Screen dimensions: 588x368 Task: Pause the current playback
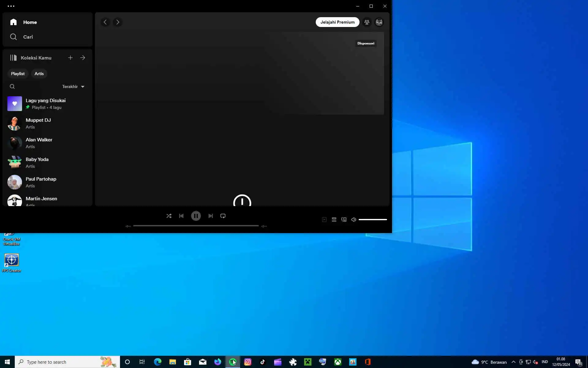point(196,216)
